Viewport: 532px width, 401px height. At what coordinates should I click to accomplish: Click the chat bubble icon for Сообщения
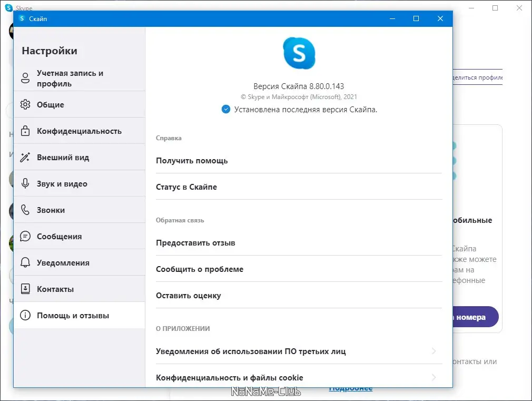coord(25,236)
